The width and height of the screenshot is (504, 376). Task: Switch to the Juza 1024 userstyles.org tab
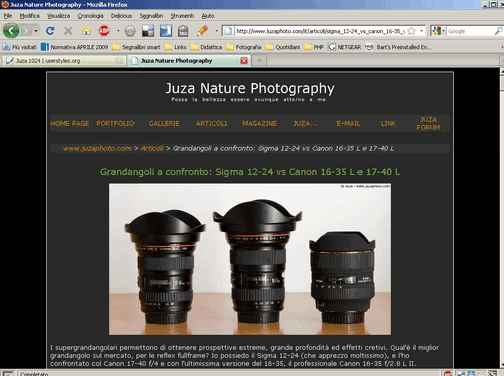pyautogui.click(x=63, y=61)
